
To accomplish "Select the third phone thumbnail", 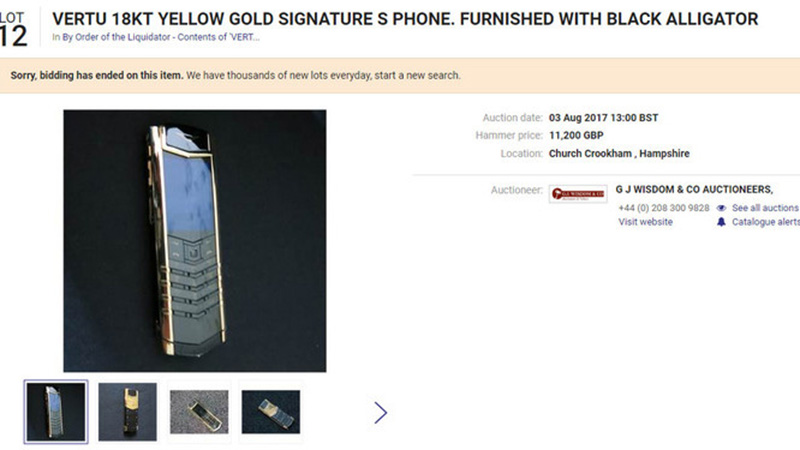I will click(x=199, y=411).
